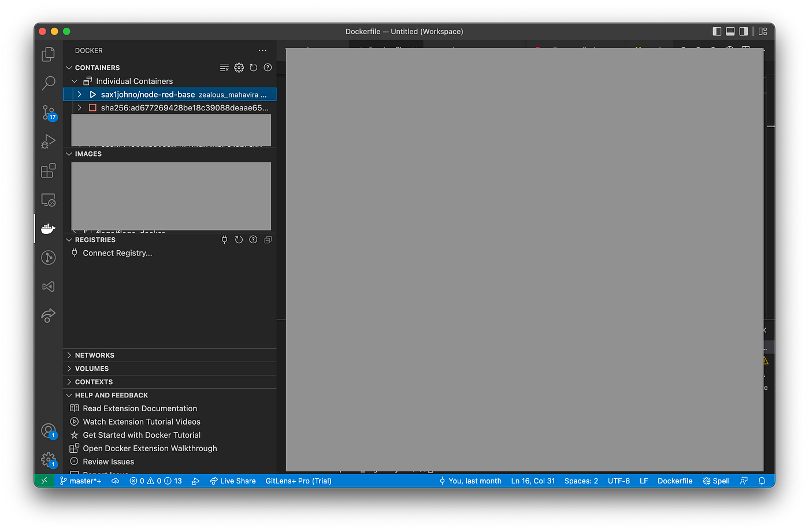Open the GitLens view in activity bar
The width and height of the screenshot is (809, 532).
[49, 258]
